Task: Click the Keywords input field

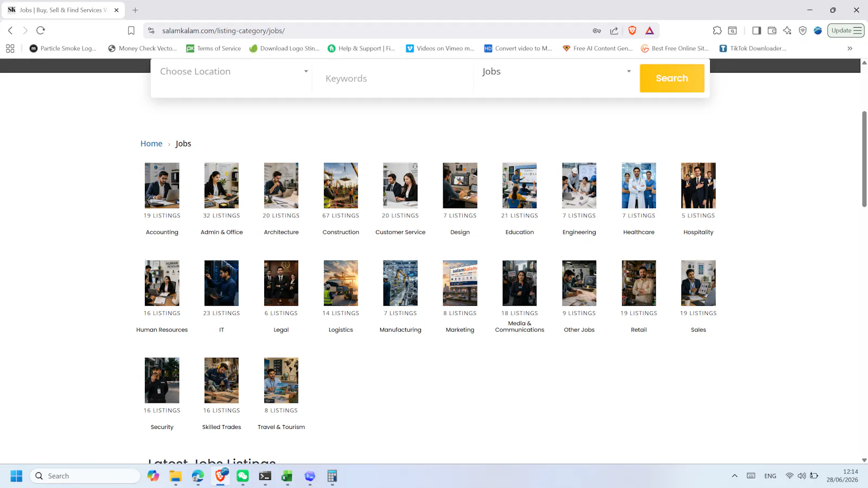Action: pyautogui.click(x=394, y=79)
